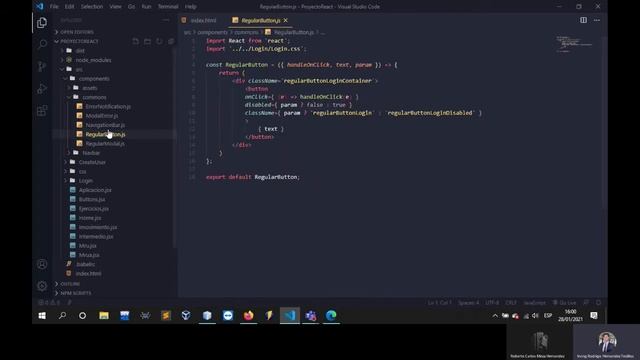Open the Selection menu
640x360 pixels.
(92, 7)
